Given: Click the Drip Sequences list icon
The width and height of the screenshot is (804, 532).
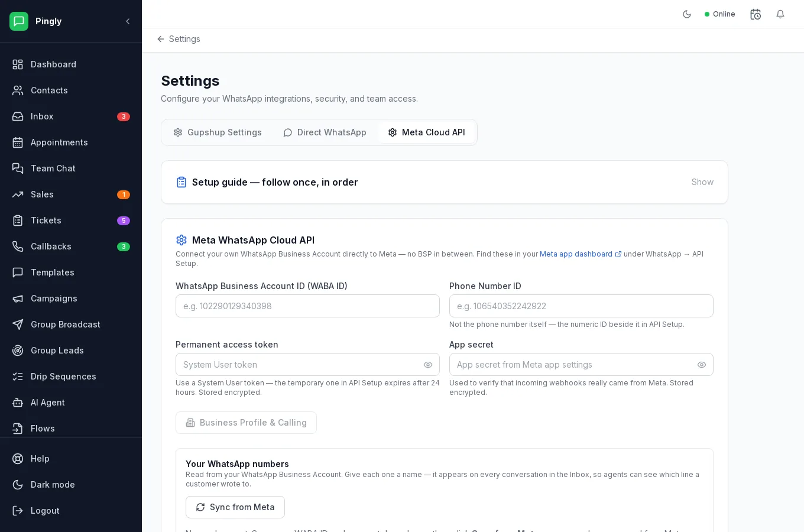Looking at the screenshot, I should coord(18,377).
